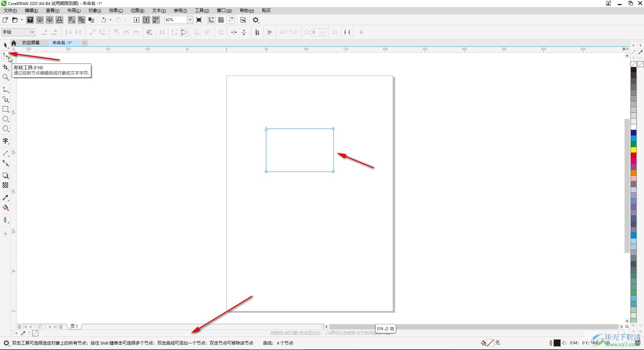Pick the black swatch at palette top

(634, 70)
